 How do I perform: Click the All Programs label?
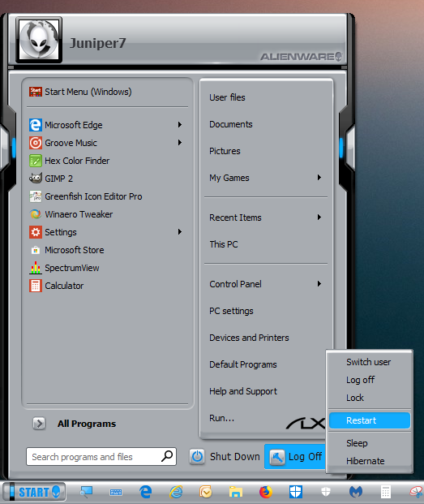pos(87,424)
